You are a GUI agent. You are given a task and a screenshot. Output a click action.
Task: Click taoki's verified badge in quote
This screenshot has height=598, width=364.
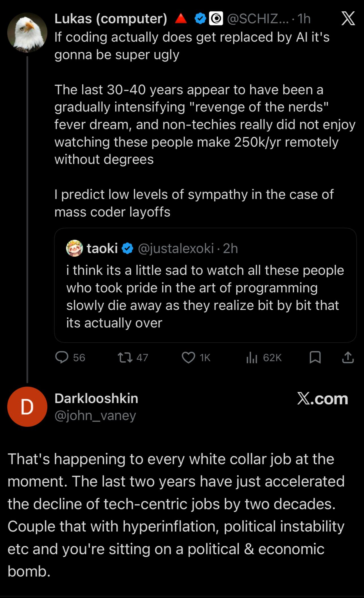[128, 248]
